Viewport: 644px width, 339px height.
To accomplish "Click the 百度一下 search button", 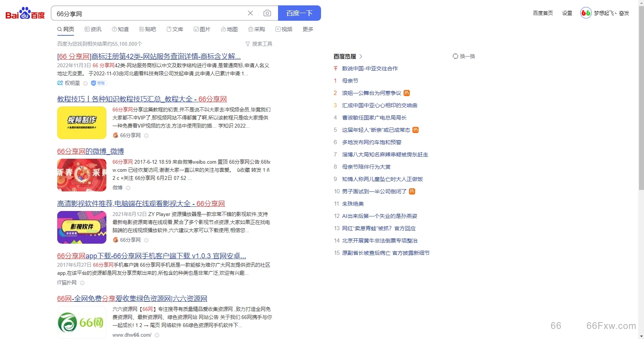I will point(300,13).
